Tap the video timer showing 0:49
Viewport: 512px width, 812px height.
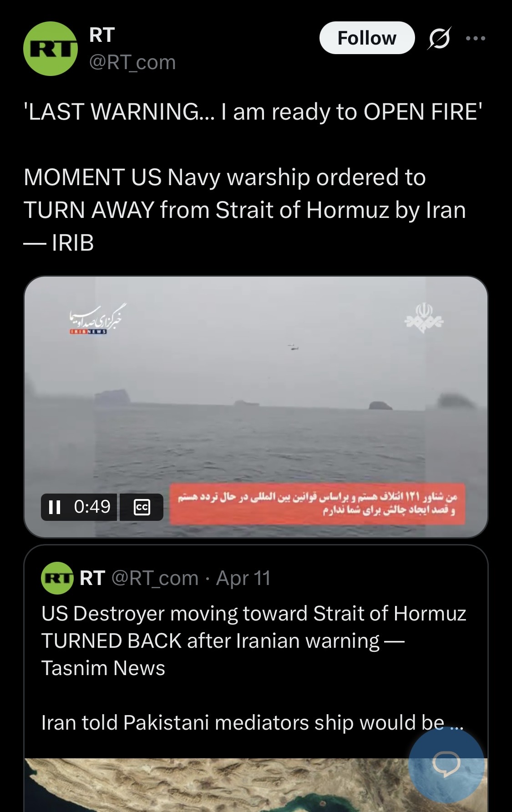coord(92,506)
